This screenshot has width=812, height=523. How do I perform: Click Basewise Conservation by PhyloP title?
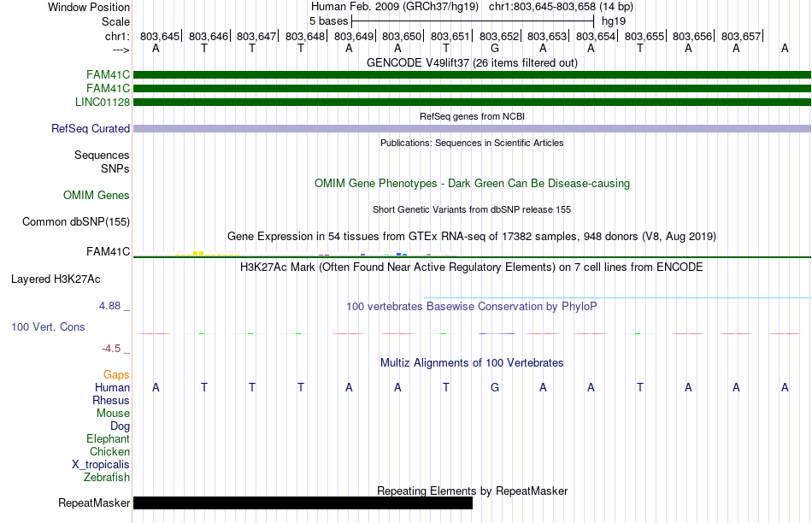pos(472,306)
